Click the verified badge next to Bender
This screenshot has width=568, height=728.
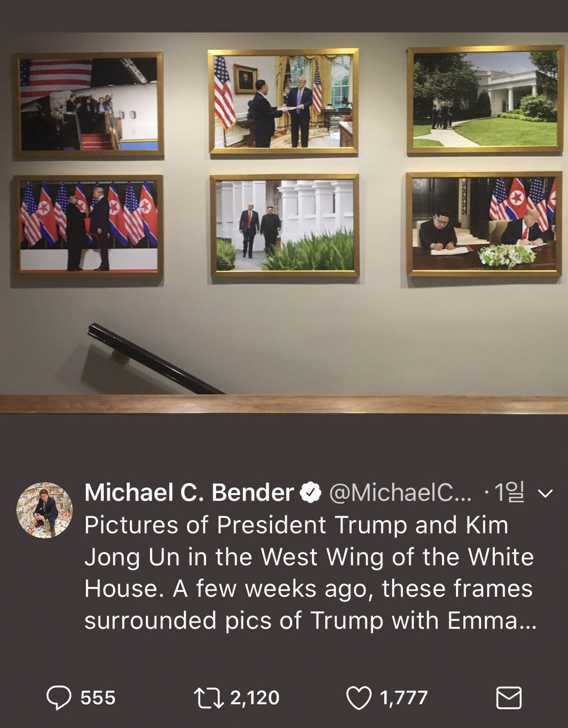tap(310, 493)
